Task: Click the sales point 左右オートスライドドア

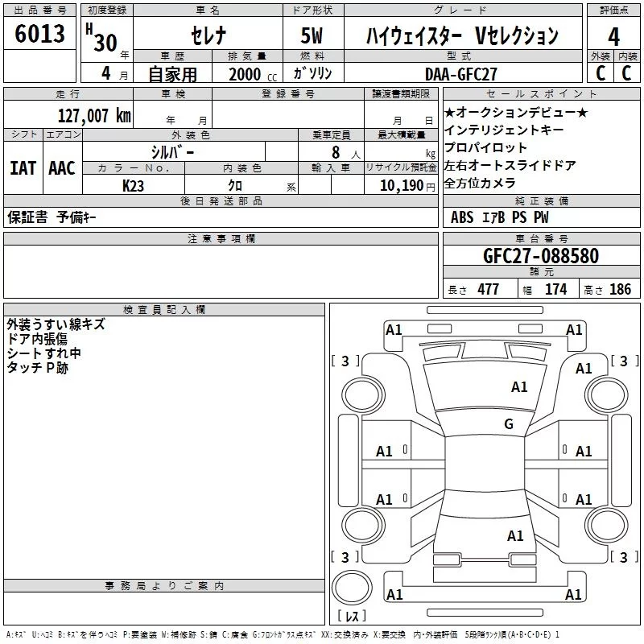Action: [510, 166]
